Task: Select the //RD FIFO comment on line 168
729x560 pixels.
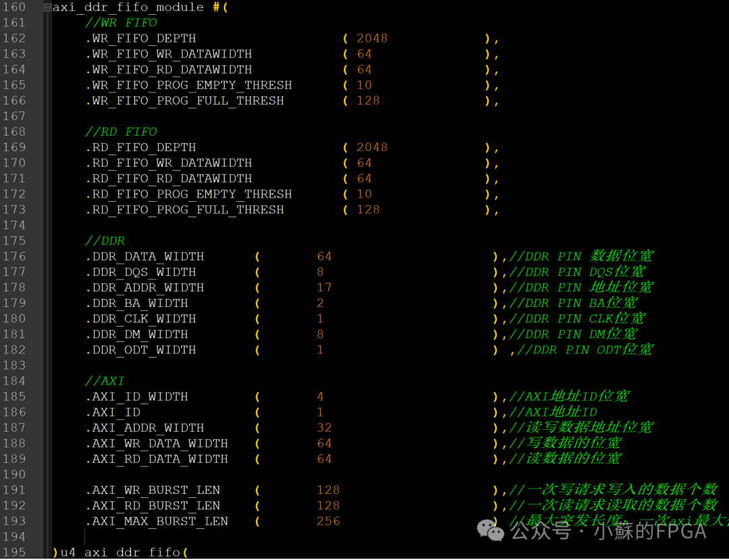Action: coord(120,132)
